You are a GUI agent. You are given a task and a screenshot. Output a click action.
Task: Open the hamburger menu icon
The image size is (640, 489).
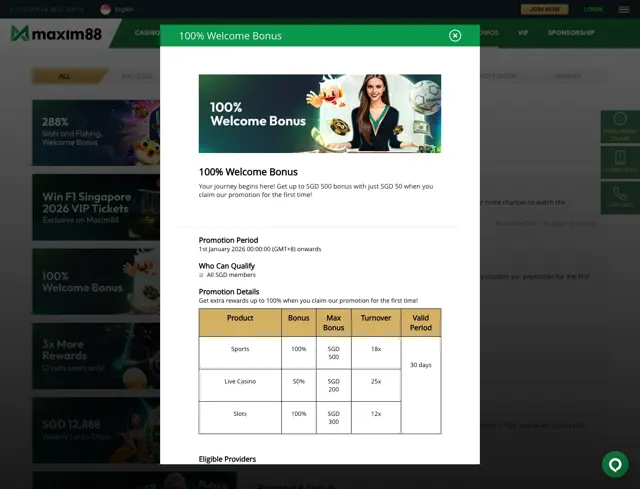(623, 9)
